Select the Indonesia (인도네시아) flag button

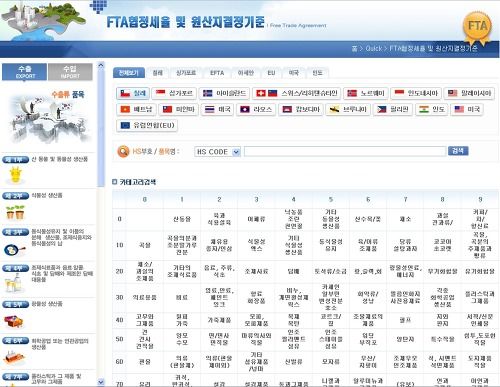tap(416, 93)
